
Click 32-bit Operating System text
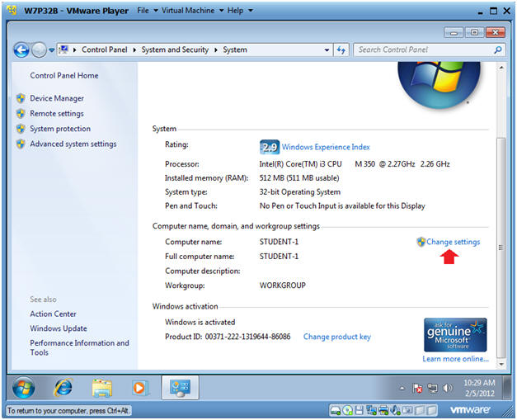[299, 192]
